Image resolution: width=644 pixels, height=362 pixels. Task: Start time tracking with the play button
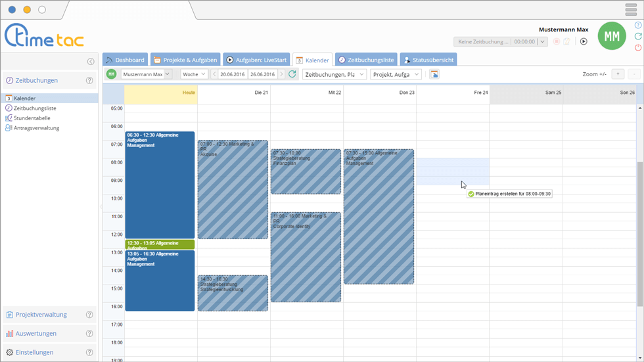click(x=584, y=41)
